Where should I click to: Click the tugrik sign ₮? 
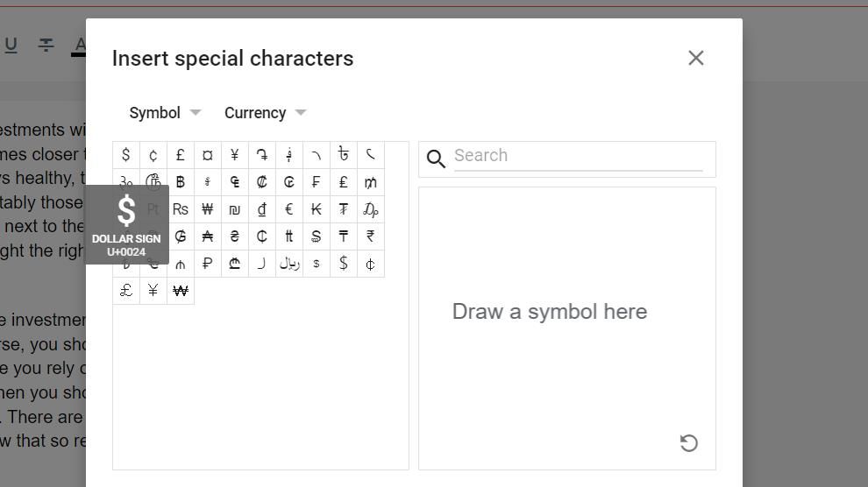pos(344,209)
